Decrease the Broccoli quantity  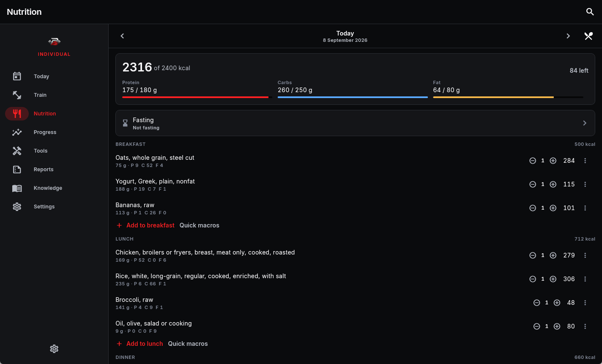click(536, 303)
